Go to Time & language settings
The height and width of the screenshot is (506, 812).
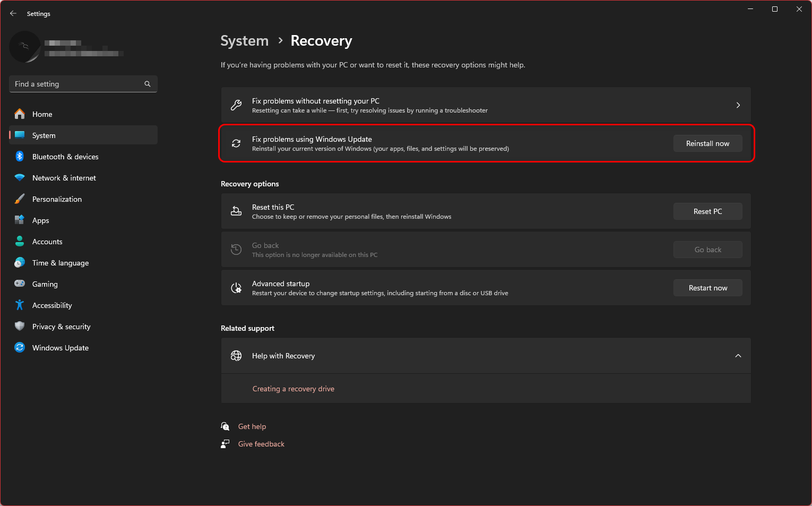pyautogui.click(x=60, y=263)
